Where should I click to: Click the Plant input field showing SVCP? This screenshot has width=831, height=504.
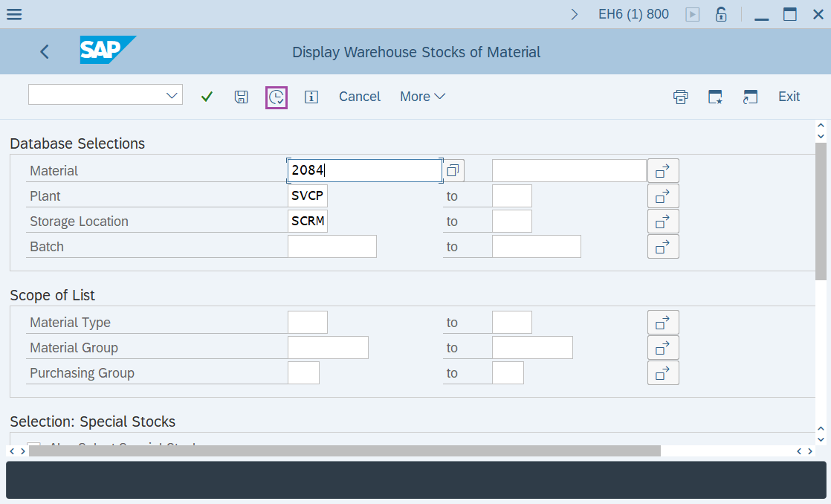307,196
